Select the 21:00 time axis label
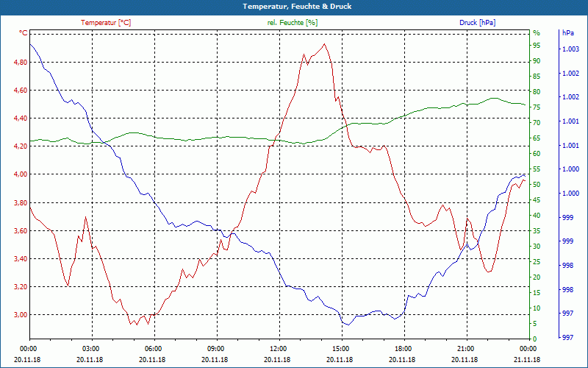The width and height of the screenshot is (588, 368). [x=465, y=348]
